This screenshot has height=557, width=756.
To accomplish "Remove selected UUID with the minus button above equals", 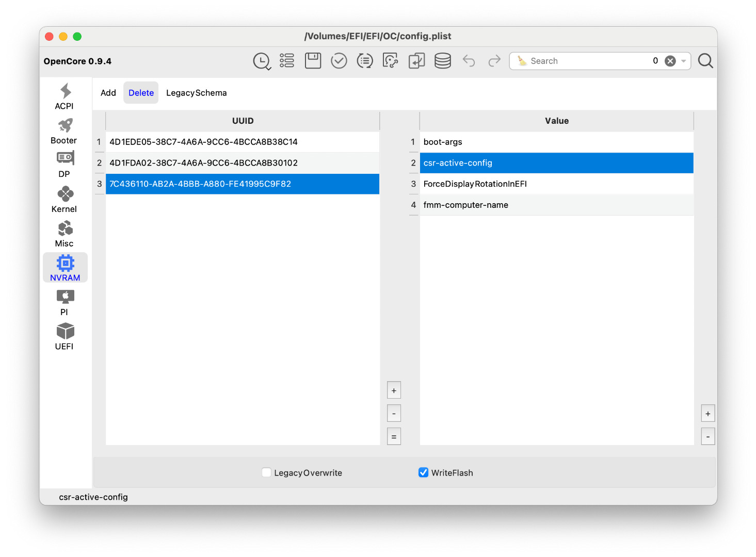I will pyautogui.click(x=394, y=414).
